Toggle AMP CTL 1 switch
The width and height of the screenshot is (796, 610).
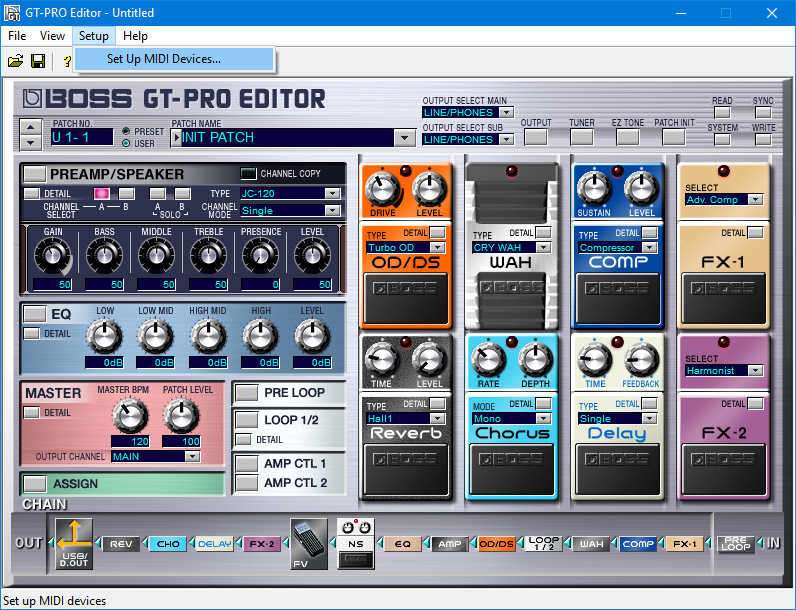247,463
